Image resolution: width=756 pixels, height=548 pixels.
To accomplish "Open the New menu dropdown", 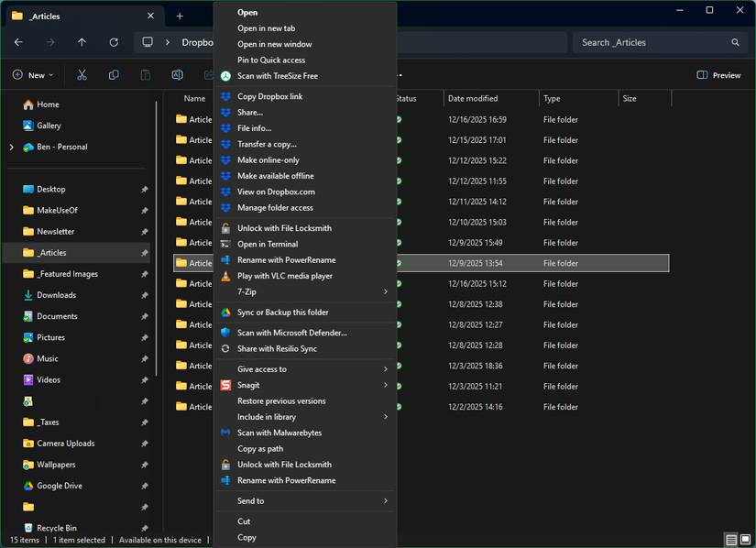I will (x=33, y=75).
